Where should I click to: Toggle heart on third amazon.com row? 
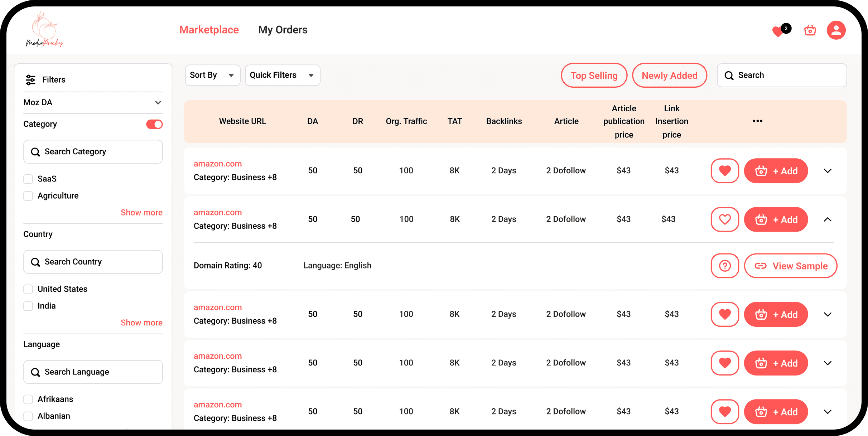pyautogui.click(x=725, y=314)
